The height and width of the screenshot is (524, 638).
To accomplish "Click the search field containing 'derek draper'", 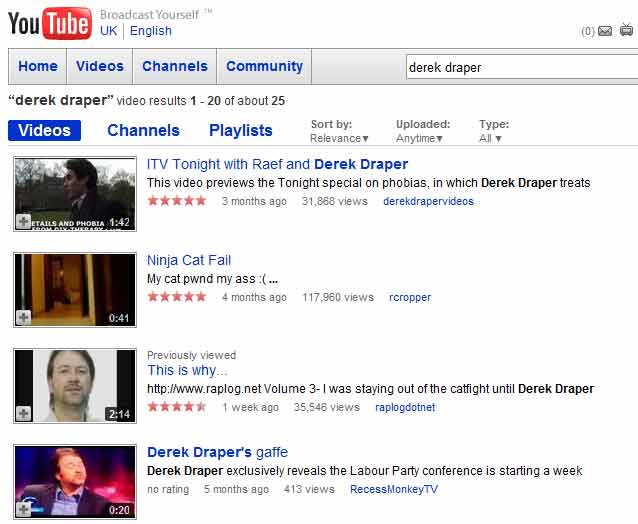I will coord(520,68).
